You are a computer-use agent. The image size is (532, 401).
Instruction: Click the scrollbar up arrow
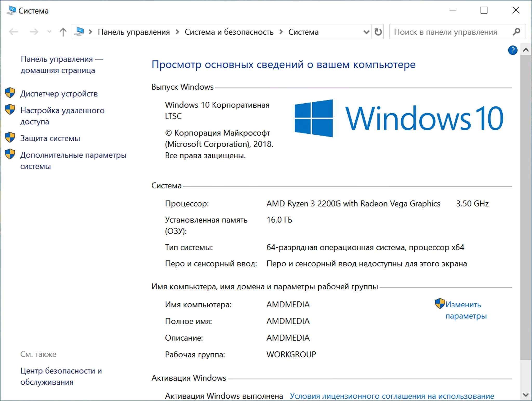pyautogui.click(x=526, y=50)
